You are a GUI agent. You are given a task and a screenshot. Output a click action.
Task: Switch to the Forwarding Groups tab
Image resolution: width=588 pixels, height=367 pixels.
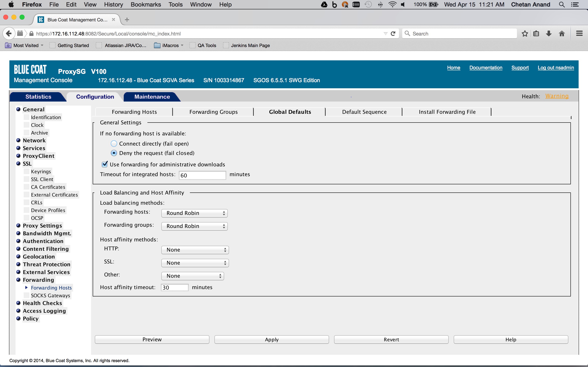(x=213, y=112)
